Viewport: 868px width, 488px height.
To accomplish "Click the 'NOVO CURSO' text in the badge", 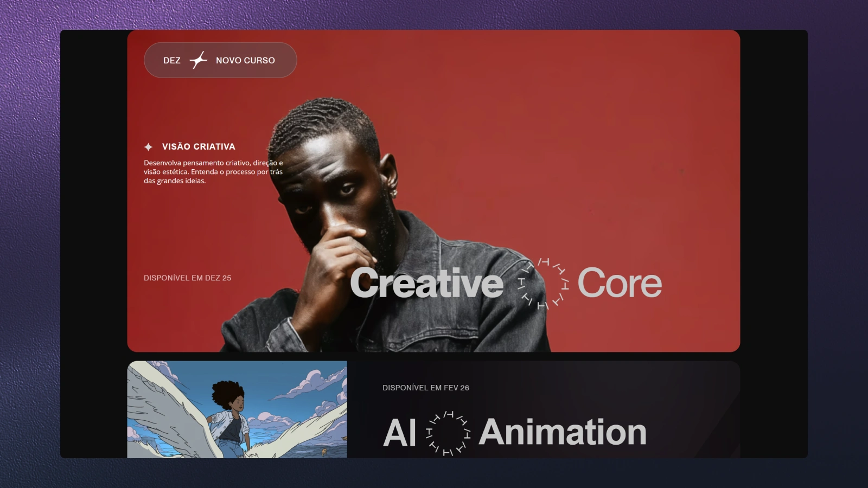I will tap(245, 60).
